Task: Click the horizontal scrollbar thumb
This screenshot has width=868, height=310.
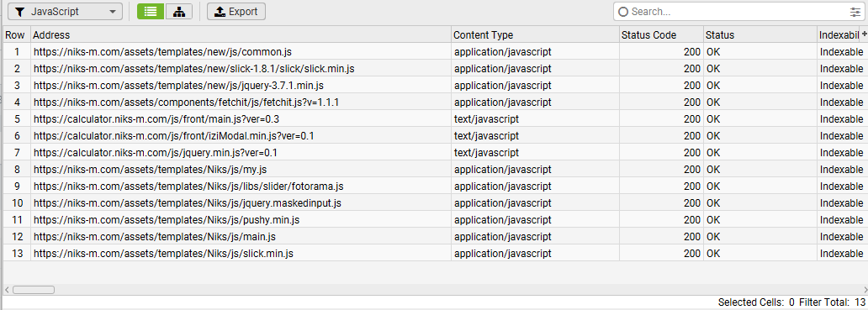Action: tap(34, 290)
